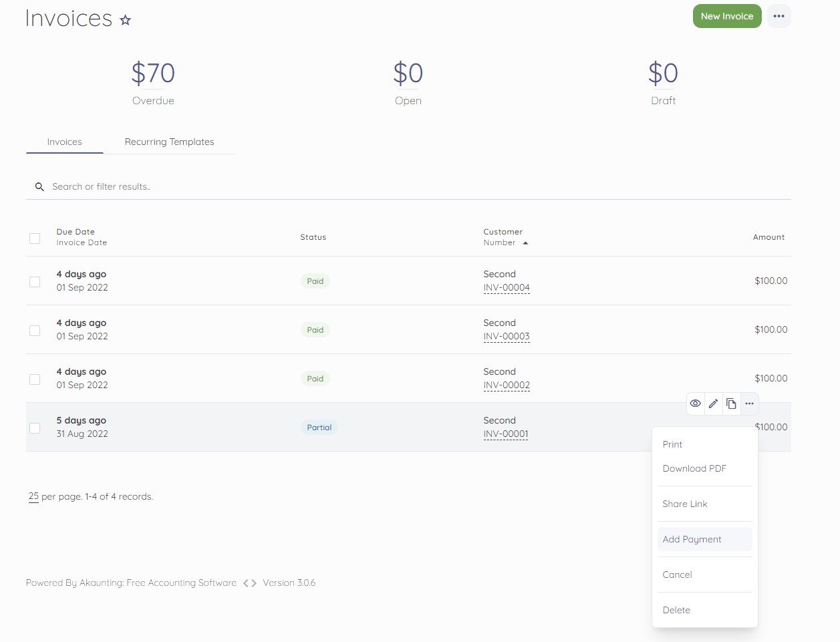Open invoice INV-00003 link
Viewport: 840px width, 642px height.
coord(507,336)
